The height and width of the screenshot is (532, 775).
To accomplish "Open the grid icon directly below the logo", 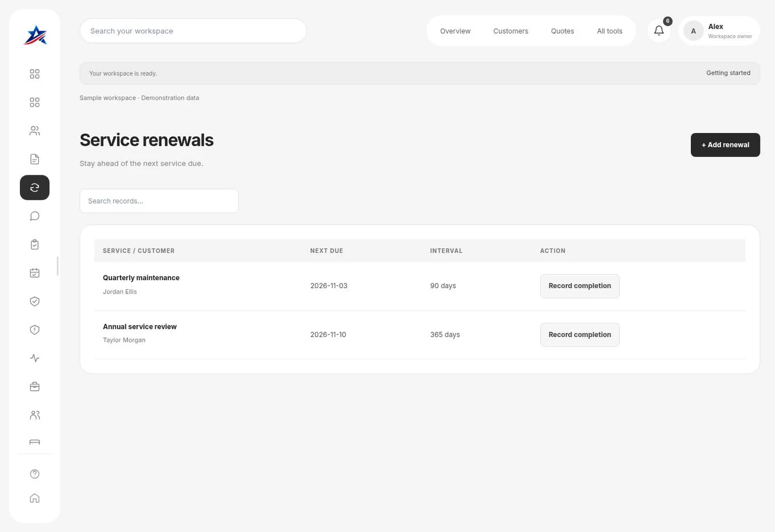I will [35, 74].
